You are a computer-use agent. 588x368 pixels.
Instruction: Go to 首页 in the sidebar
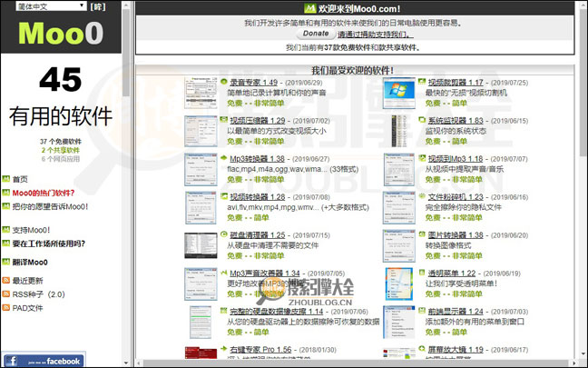[x=20, y=179]
